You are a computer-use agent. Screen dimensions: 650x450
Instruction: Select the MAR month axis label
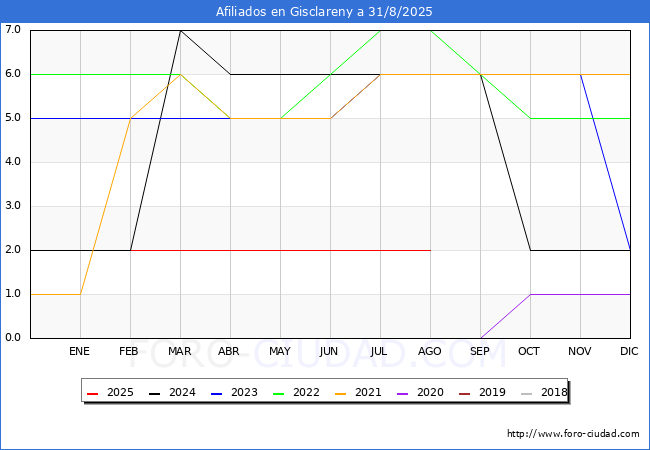click(179, 351)
